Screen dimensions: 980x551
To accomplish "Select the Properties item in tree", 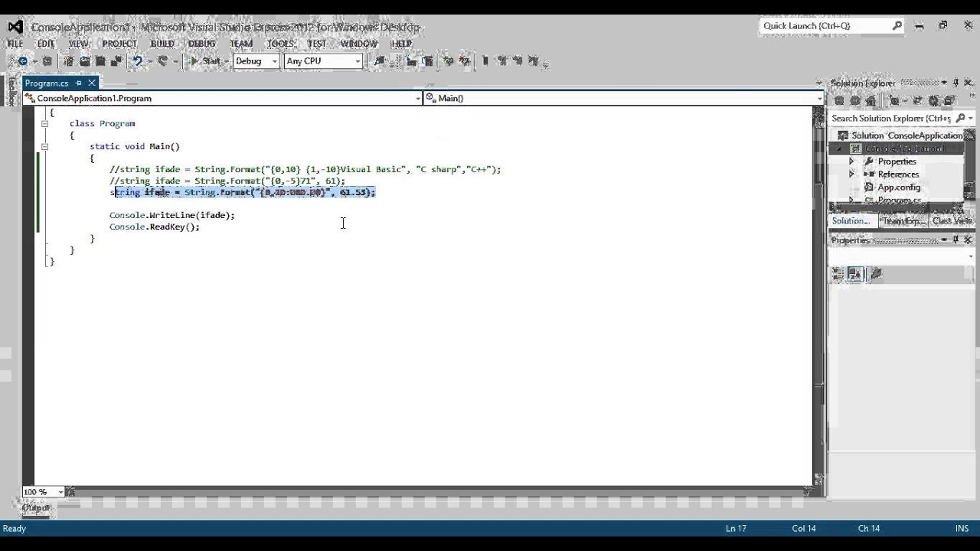I will point(897,161).
